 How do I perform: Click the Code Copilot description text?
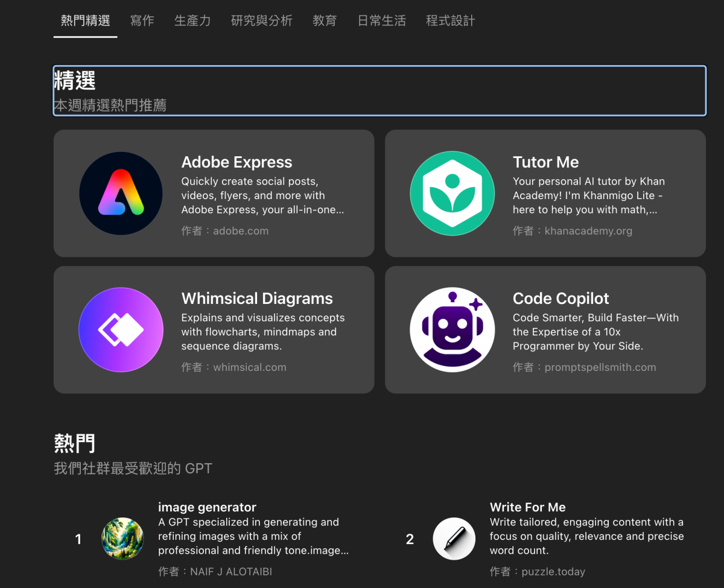[595, 332]
